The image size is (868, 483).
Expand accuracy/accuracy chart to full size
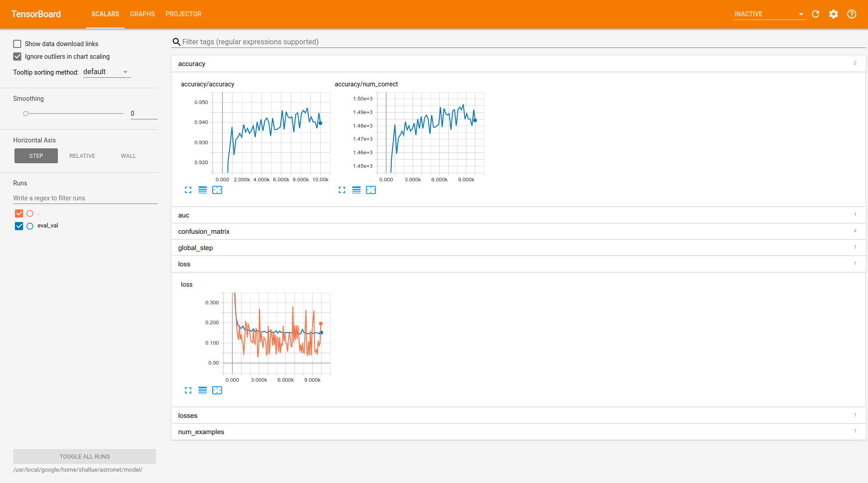188,190
